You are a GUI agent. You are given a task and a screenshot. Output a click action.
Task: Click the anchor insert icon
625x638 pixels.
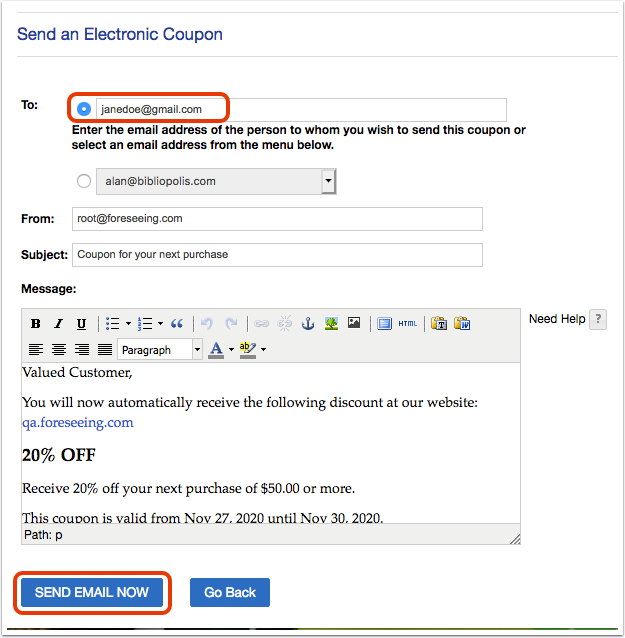click(x=308, y=324)
